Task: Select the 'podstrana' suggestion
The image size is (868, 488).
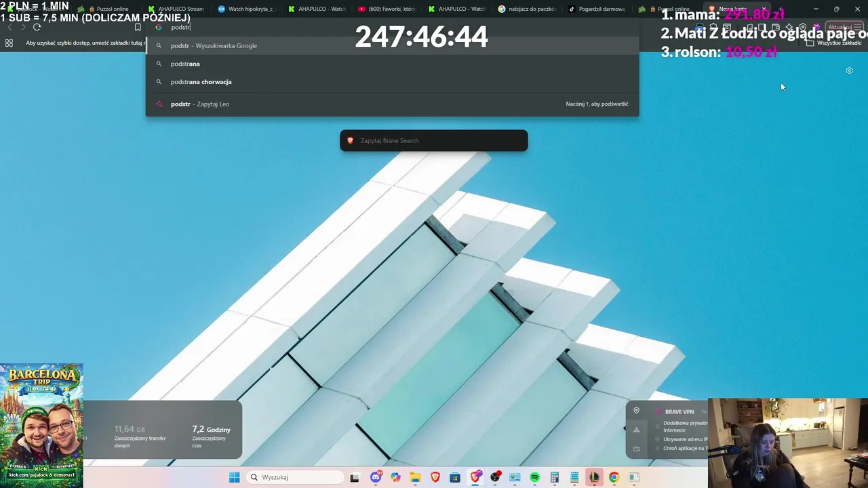Action: coord(392,64)
